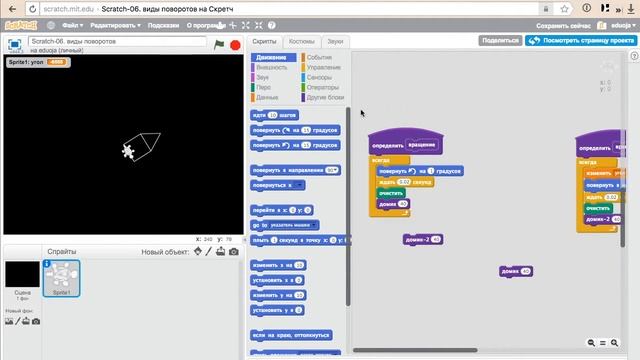Reload the browser page
Viewport: 640px width, 360px height.
click(x=33, y=9)
